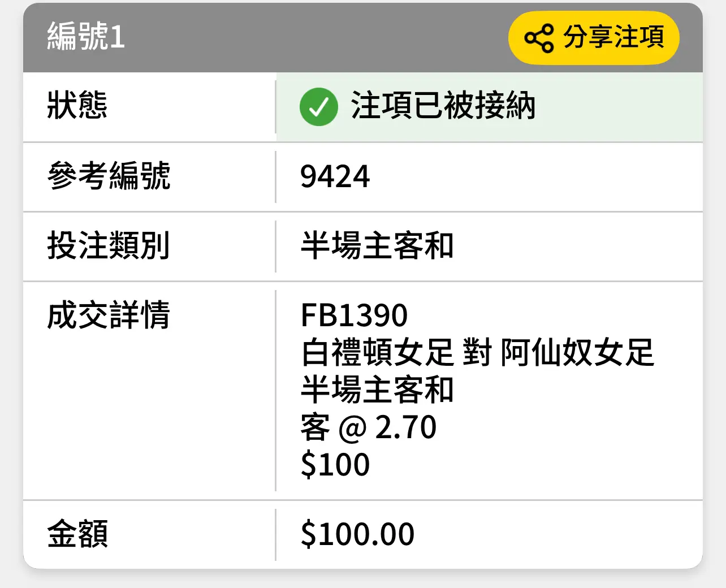Select the reference number 9424

pyautogui.click(x=335, y=176)
